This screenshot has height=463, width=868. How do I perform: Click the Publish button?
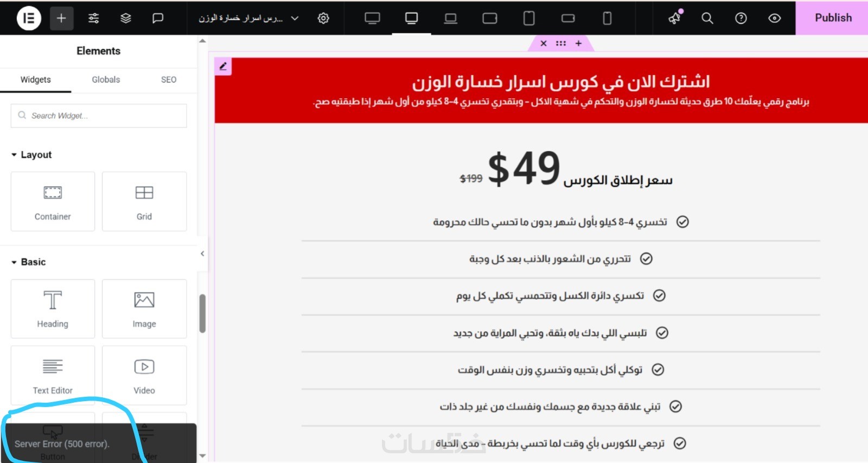(x=833, y=18)
